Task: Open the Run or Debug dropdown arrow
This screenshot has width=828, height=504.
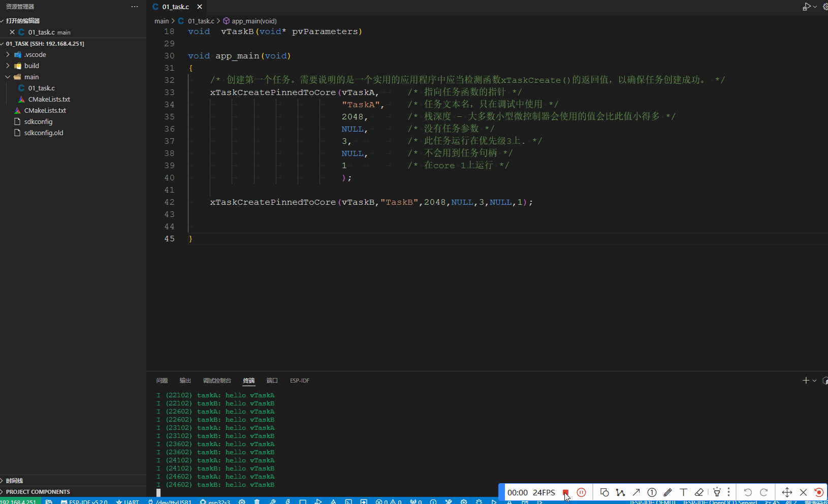Action: click(x=815, y=7)
